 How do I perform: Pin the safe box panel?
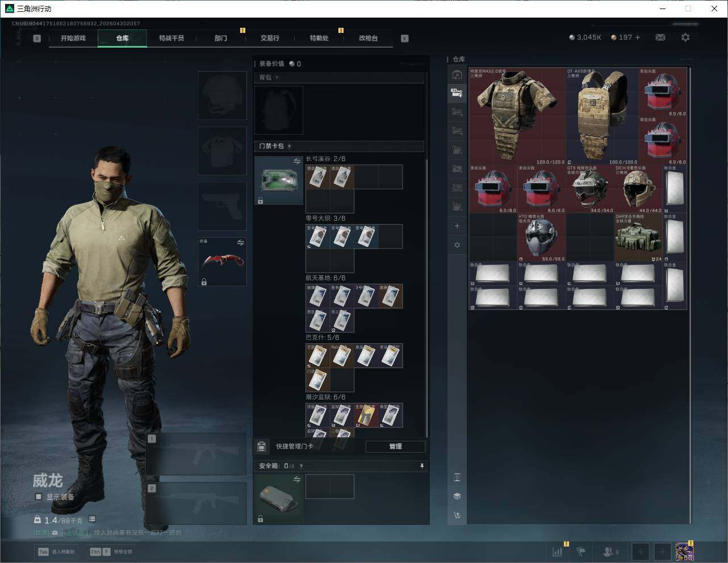pyautogui.click(x=422, y=466)
